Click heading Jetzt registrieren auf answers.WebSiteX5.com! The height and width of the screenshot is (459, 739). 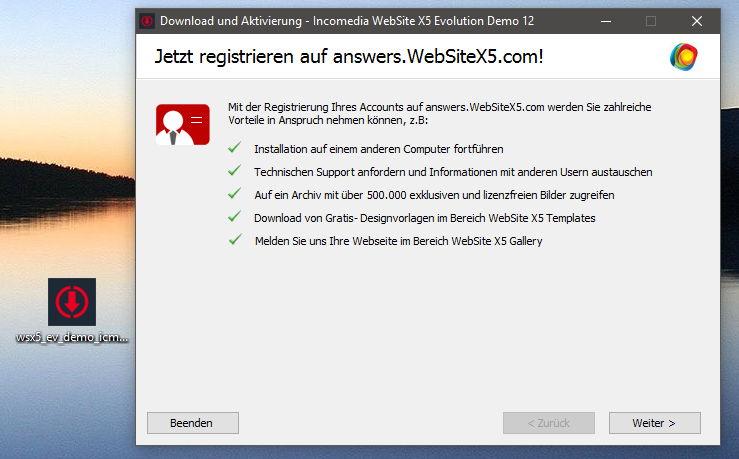pyautogui.click(x=349, y=57)
